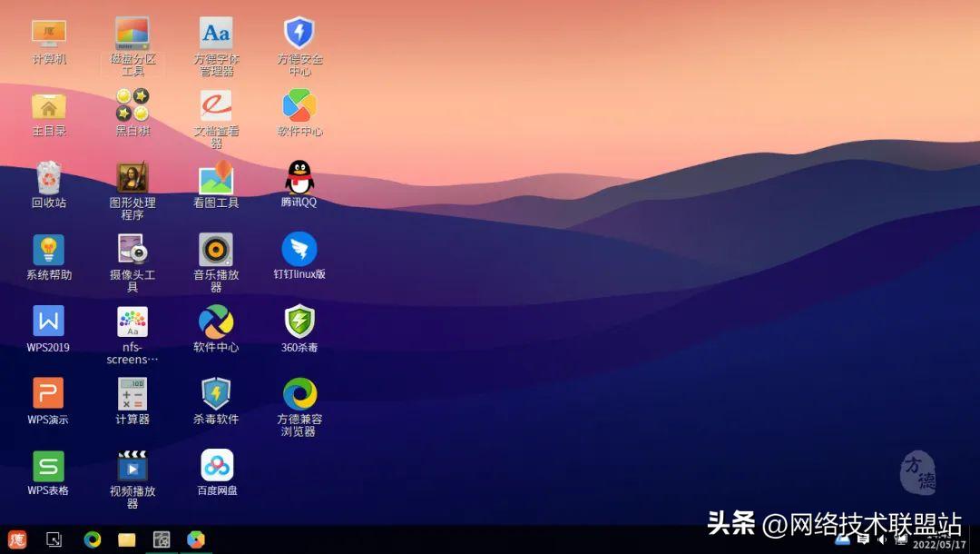Launch the 方德安全中心 security center
The width and height of the screenshot is (980, 554).
299,34
